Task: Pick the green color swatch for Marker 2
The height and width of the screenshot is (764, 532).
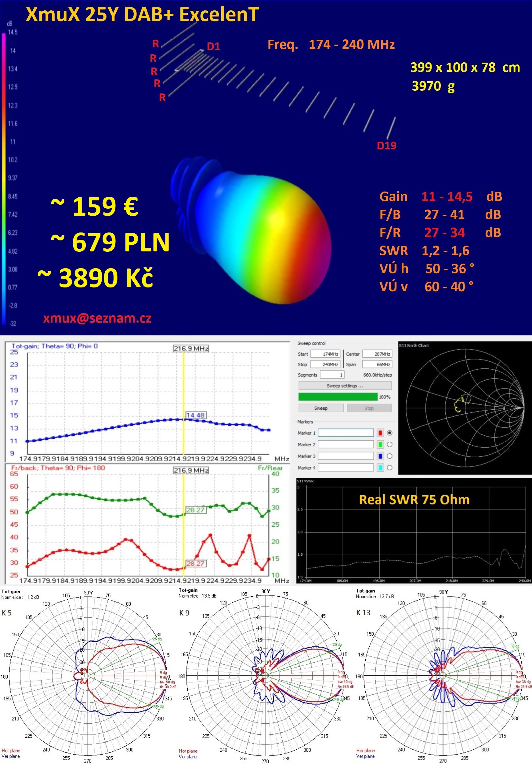Action: [x=380, y=444]
